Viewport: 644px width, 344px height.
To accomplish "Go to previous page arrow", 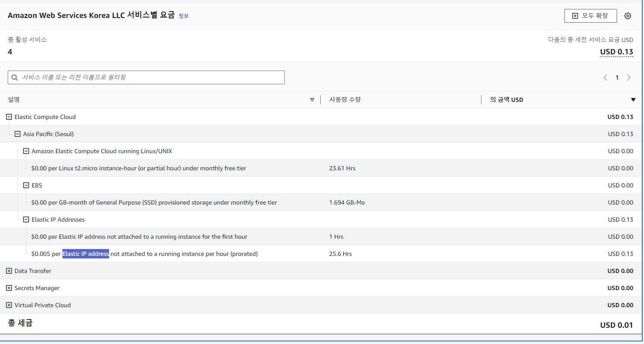I will [x=605, y=77].
